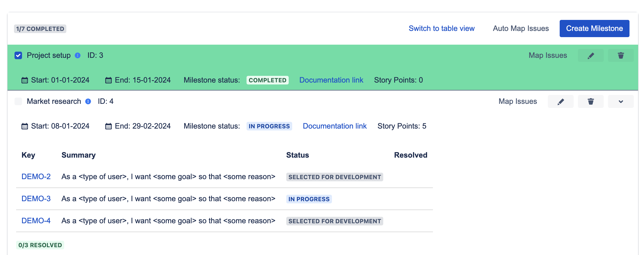644x255 pixels.
Task: Open issue DEMO-3
Action: click(x=36, y=199)
